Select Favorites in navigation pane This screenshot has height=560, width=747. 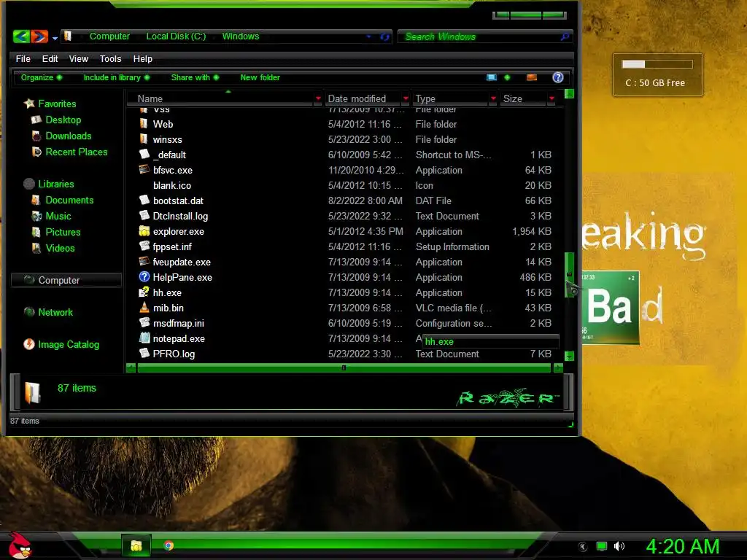point(57,104)
